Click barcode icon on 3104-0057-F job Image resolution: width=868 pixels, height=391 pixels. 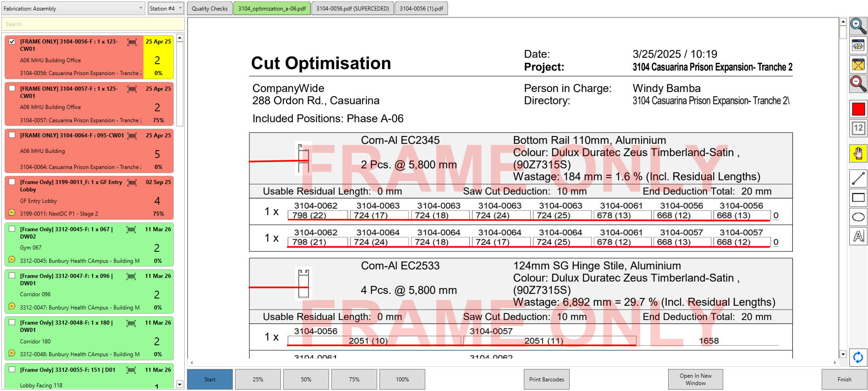[x=132, y=89]
